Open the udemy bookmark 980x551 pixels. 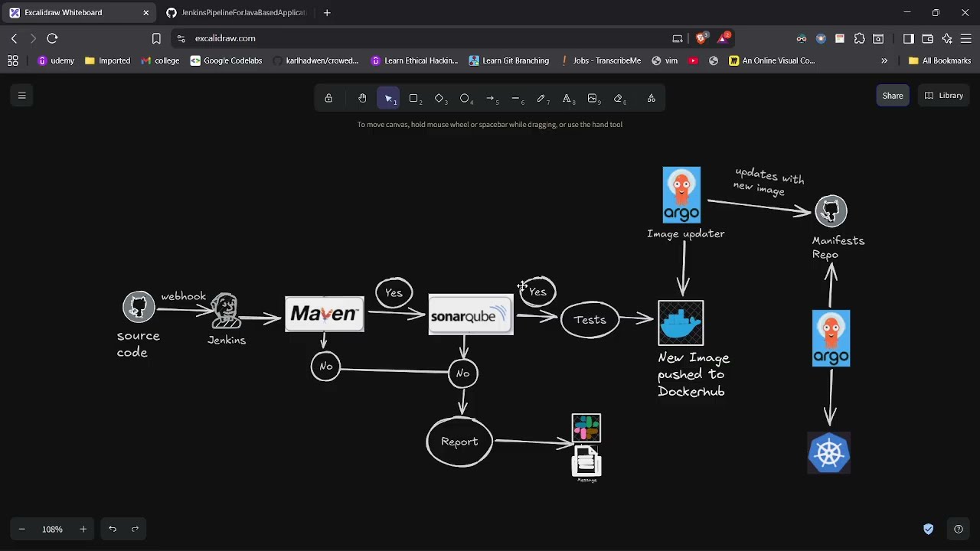[56, 60]
